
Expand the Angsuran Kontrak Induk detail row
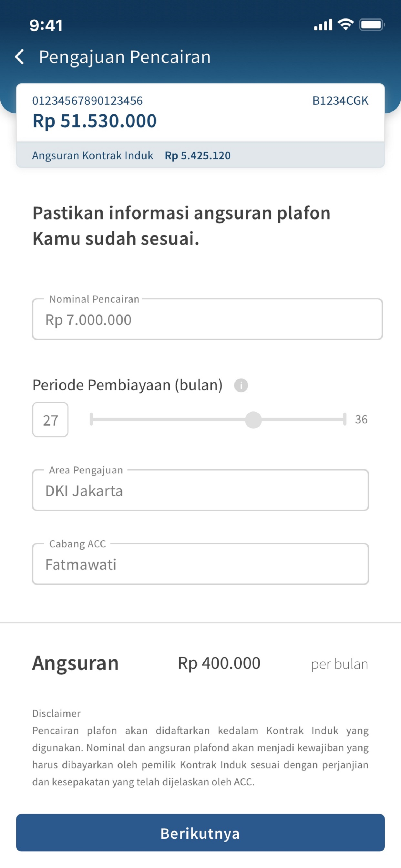click(200, 155)
